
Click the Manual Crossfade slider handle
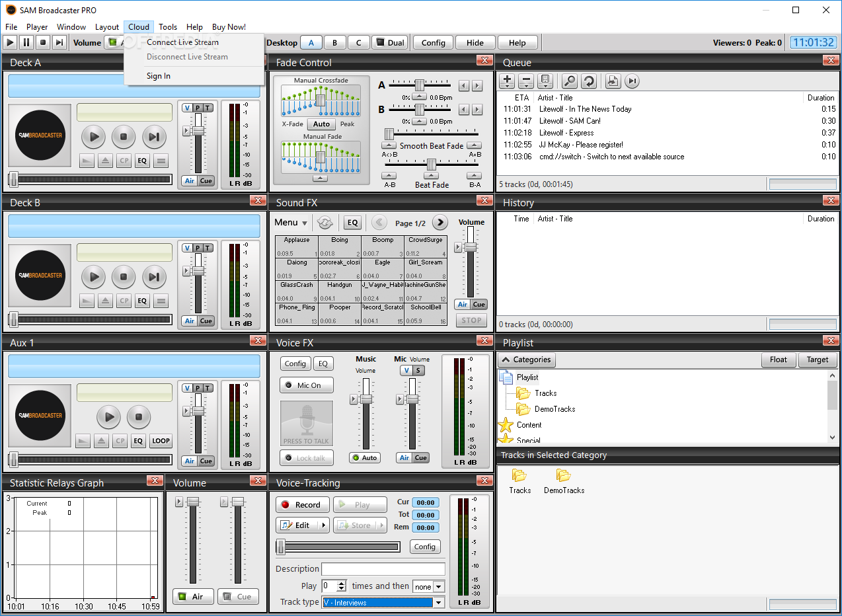(320, 99)
